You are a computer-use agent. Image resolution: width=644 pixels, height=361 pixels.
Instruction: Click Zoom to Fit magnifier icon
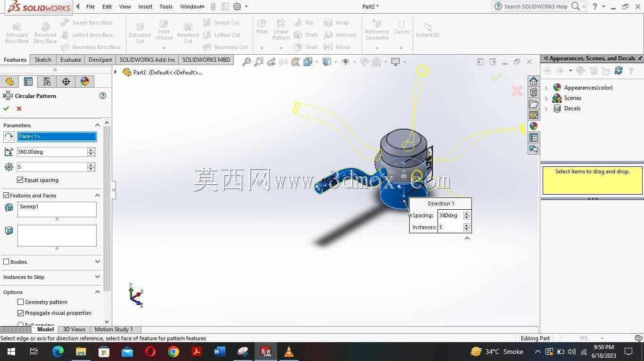point(246,62)
